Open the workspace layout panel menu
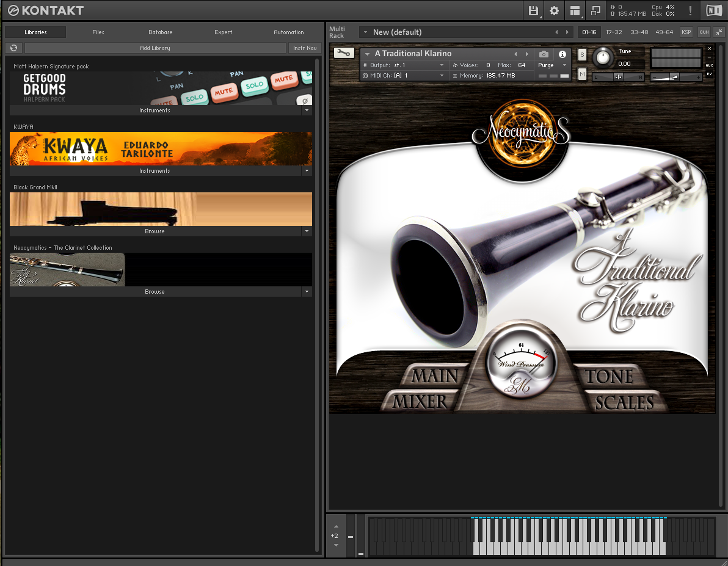728x566 pixels. [x=575, y=10]
